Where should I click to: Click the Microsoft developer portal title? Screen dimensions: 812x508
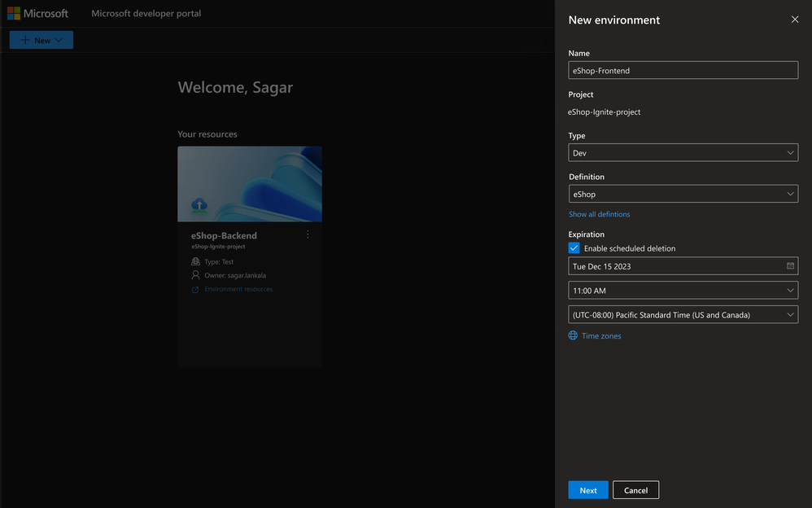pyautogui.click(x=146, y=14)
